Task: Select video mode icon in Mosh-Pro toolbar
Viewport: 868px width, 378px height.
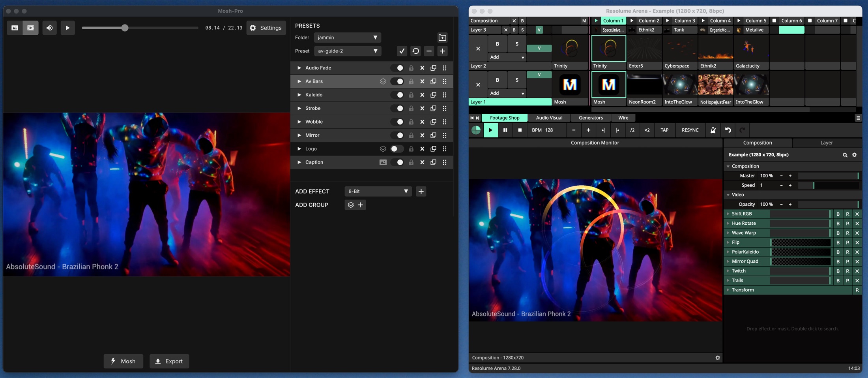Action: (x=30, y=28)
